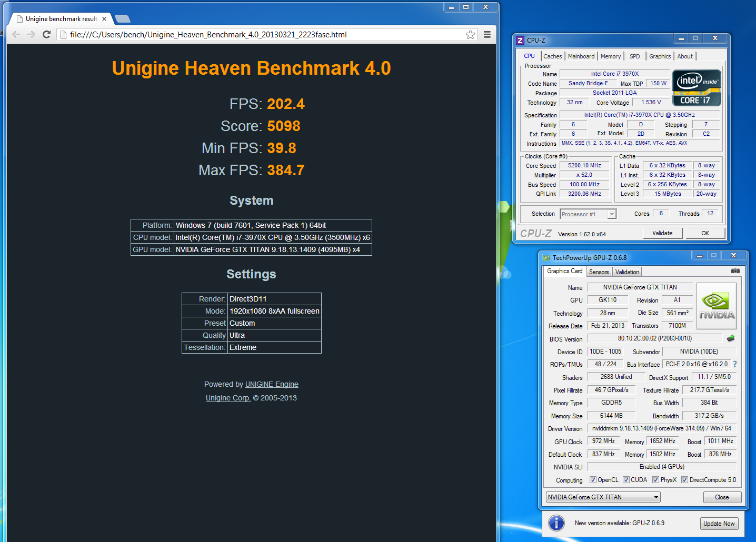Click the GPU Clock 972 MHz field
Viewport: 756px width, 542px height.
tap(603, 441)
